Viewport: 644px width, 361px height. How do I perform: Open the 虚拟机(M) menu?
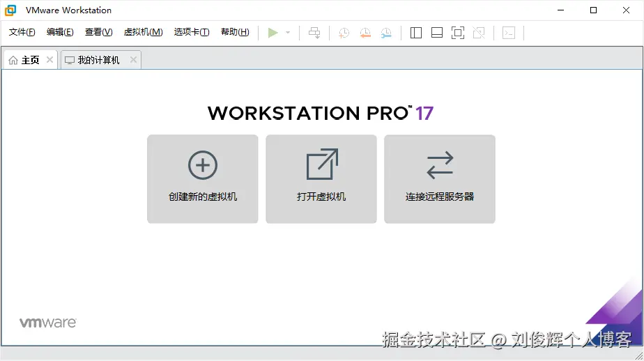[144, 32]
